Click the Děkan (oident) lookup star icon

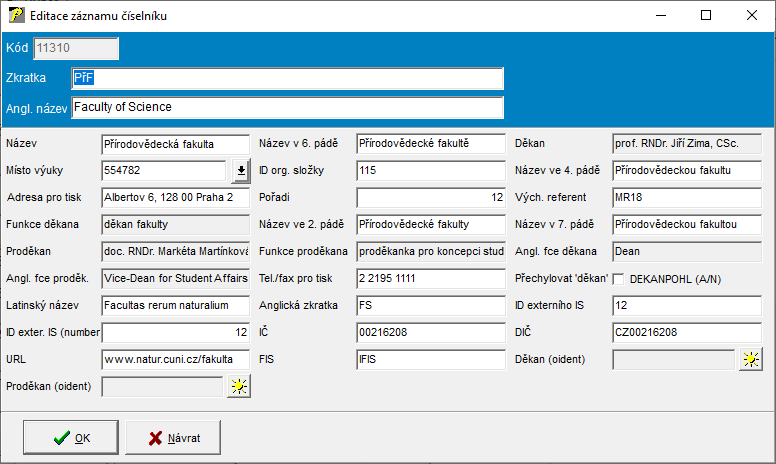coord(750,359)
